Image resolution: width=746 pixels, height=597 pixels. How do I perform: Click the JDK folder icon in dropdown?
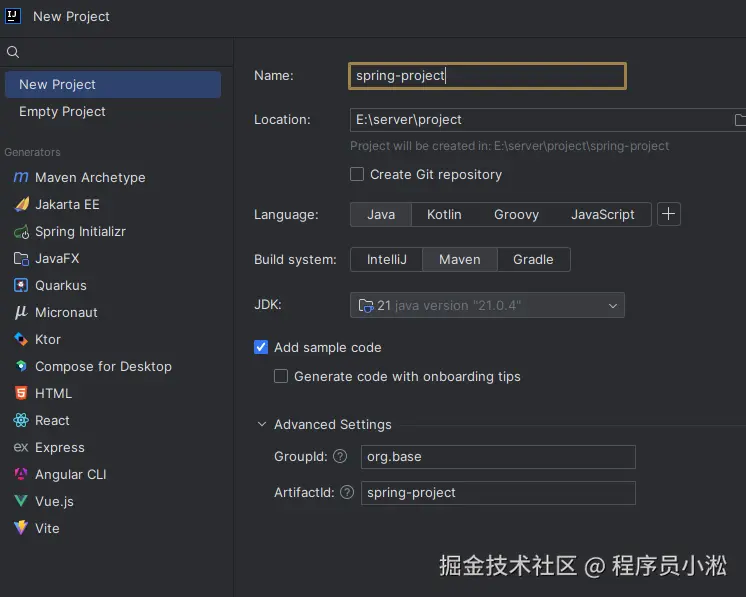click(x=366, y=305)
